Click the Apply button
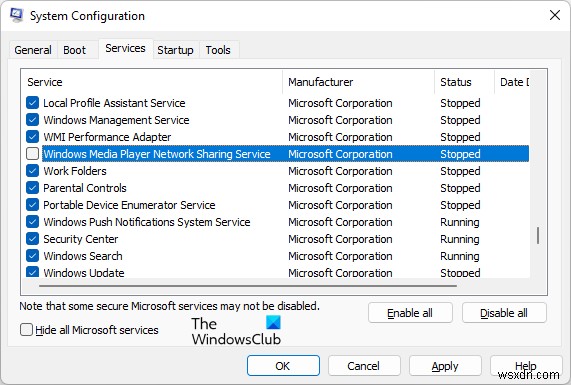The width and height of the screenshot is (571, 385). point(445,366)
